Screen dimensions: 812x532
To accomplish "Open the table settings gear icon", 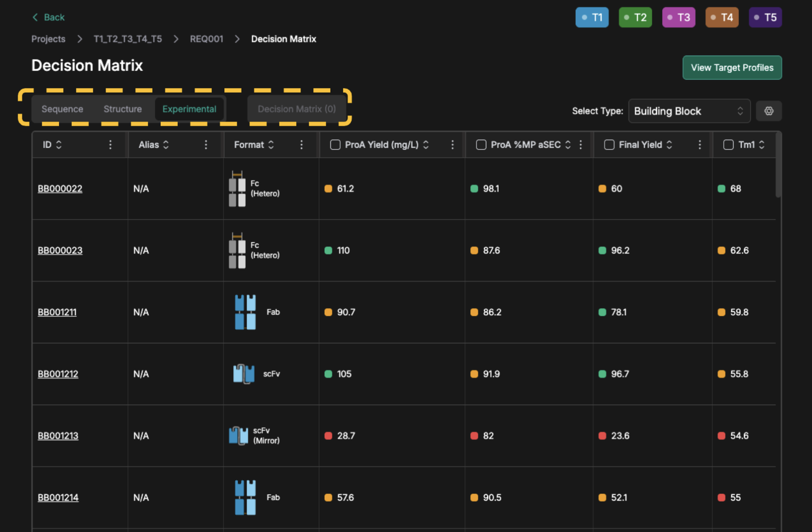I will click(768, 111).
